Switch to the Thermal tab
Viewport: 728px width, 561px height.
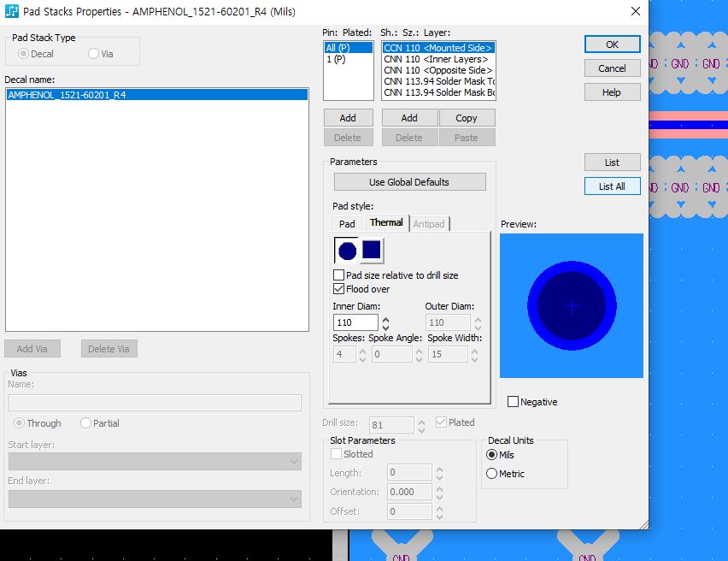(x=386, y=223)
